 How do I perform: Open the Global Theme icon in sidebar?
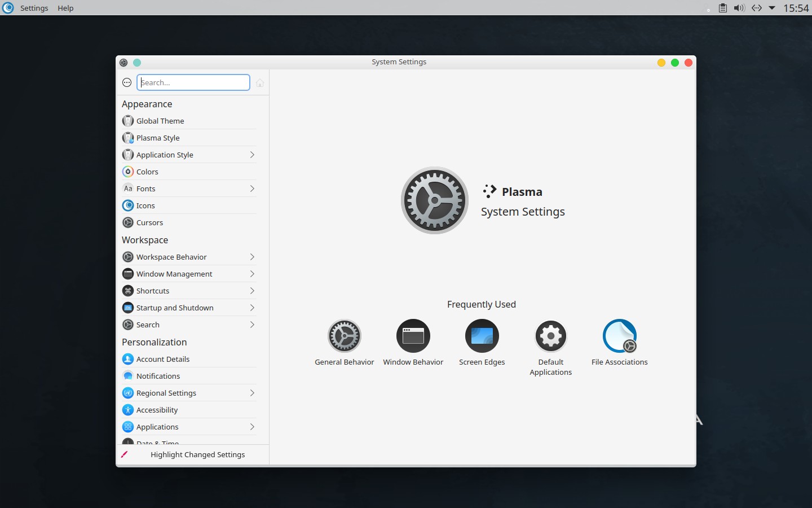tap(128, 121)
